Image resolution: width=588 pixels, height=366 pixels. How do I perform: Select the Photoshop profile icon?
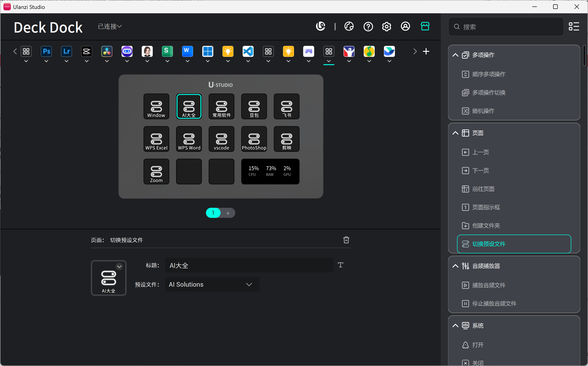(x=46, y=51)
